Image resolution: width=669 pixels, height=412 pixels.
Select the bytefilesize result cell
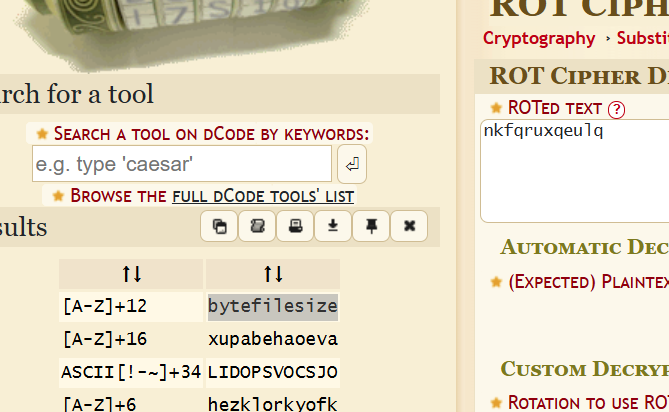coord(273,307)
